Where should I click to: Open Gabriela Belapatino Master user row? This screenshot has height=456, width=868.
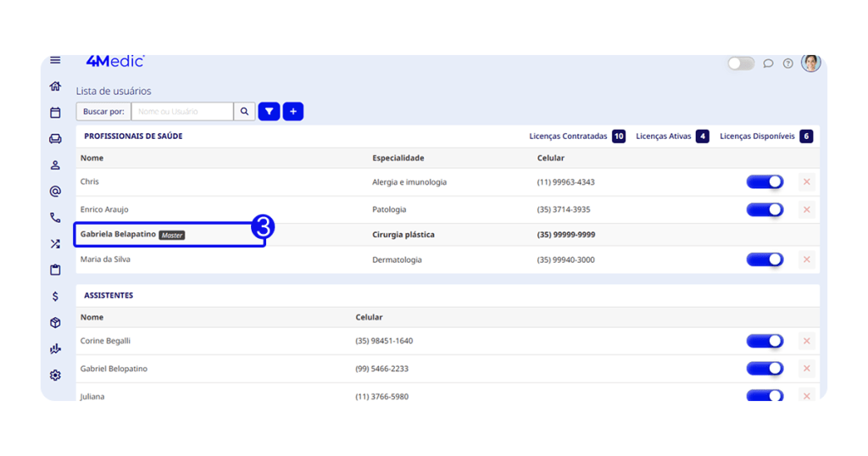(x=170, y=235)
